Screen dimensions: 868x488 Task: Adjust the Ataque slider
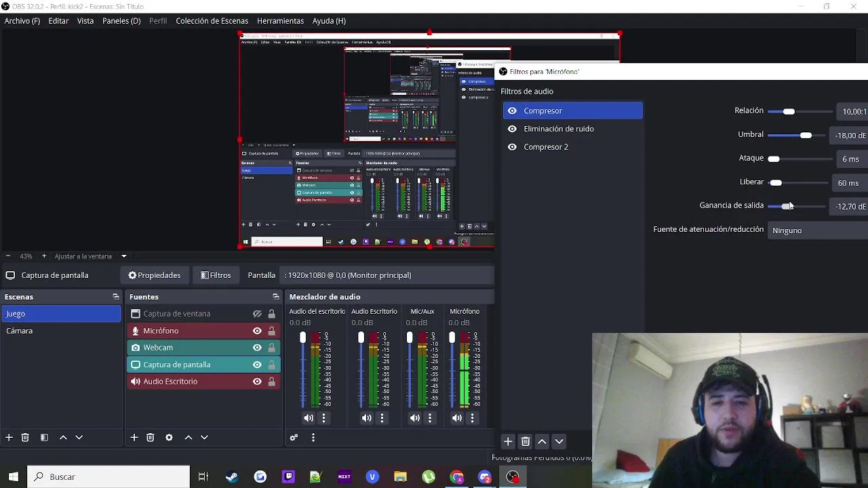click(774, 159)
